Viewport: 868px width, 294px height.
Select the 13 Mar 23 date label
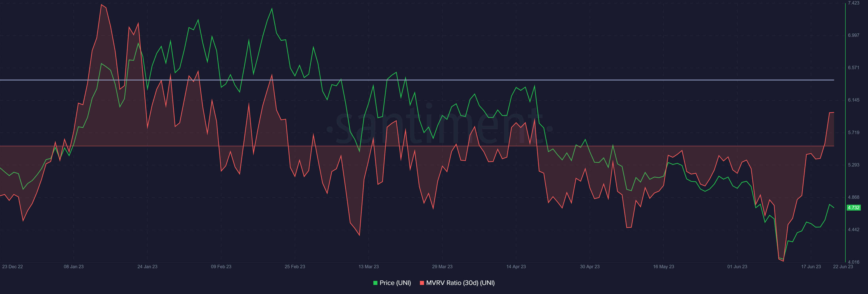click(x=369, y=267)
